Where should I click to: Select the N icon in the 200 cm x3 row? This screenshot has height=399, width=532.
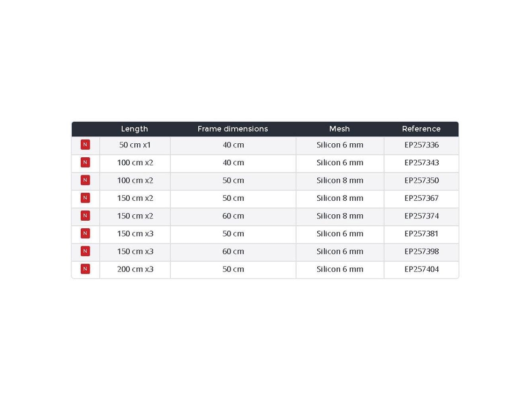coord(85,269)
